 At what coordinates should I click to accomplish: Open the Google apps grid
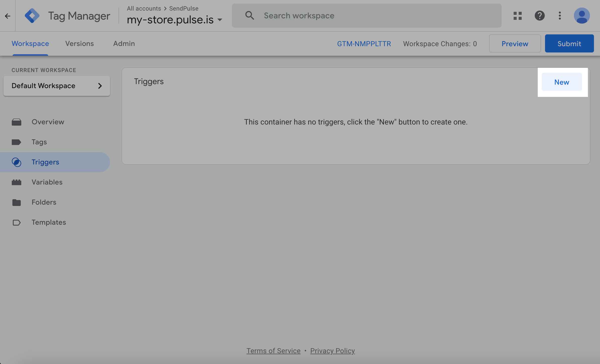518,16
